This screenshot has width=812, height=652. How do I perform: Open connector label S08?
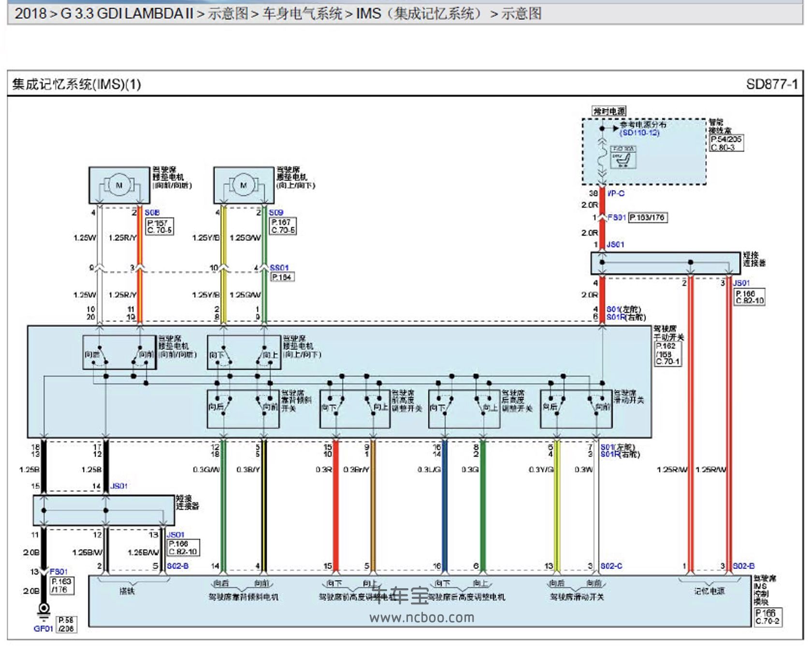coord(152,213)
